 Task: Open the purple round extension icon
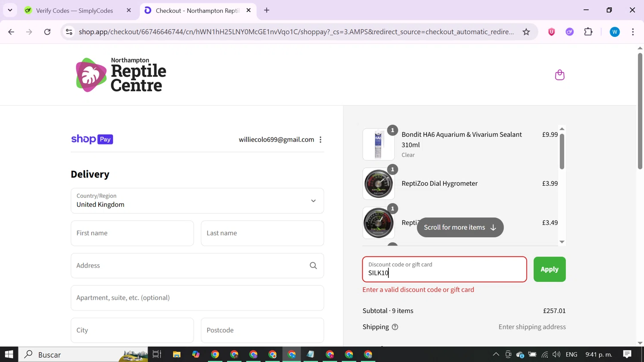tap(570, 32)
